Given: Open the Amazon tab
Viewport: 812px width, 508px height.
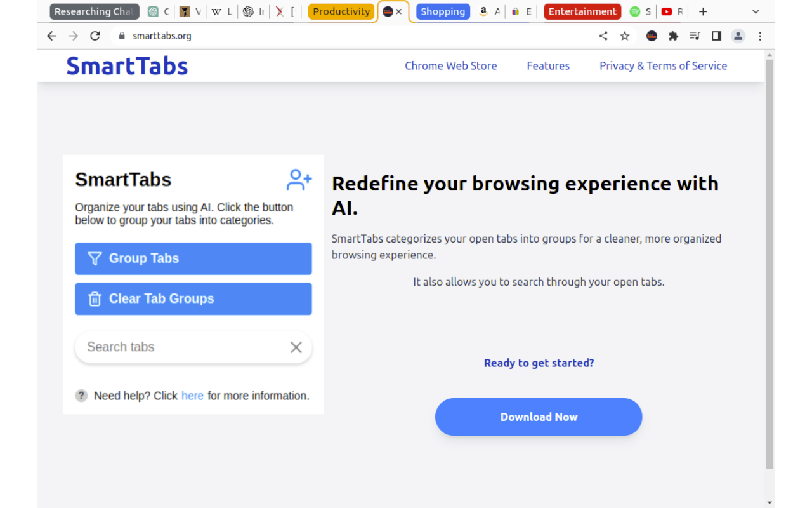Looking at the screenshot, I should 489,11.
